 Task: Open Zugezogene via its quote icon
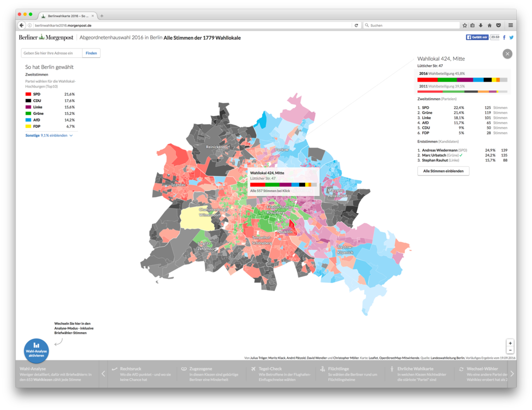pyautogui.click(x=185, y=369)
